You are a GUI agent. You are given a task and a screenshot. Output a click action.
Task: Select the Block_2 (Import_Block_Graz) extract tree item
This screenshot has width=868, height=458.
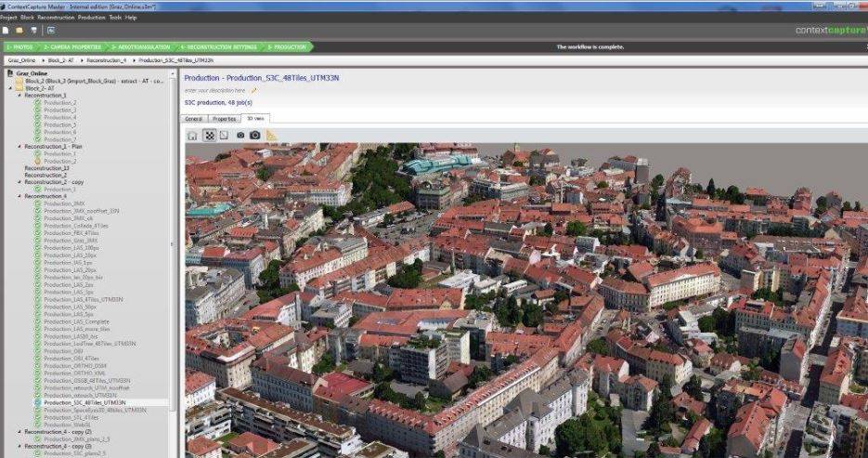point(95,81)
